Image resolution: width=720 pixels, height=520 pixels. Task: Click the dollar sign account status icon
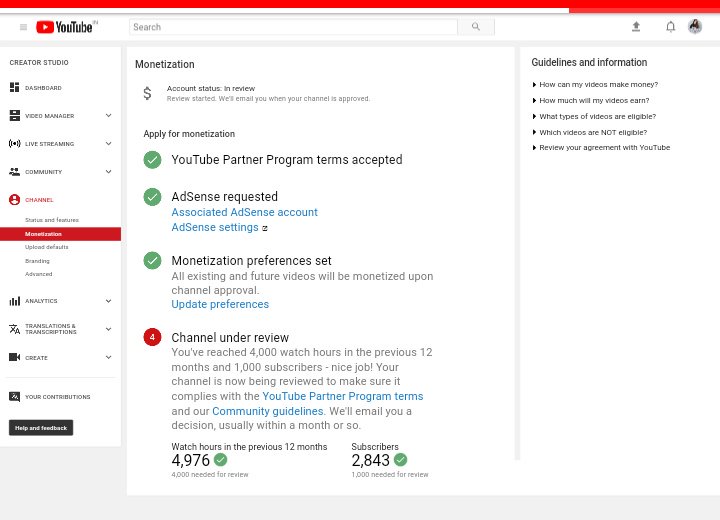point(147,93)
